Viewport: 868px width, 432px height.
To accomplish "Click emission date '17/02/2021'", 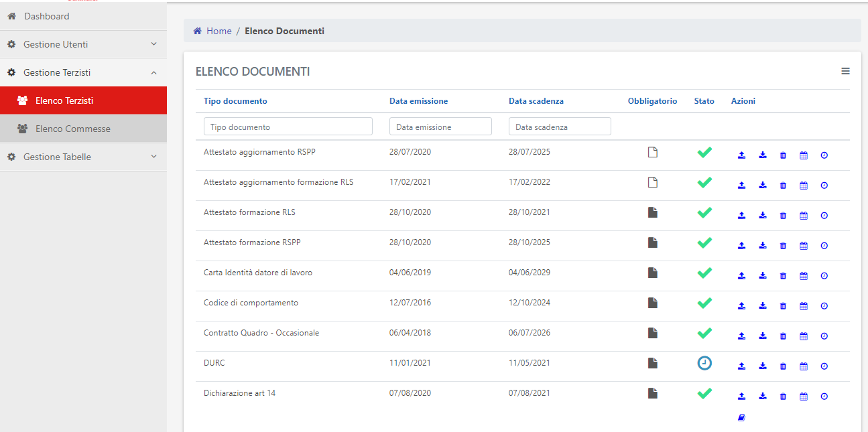I will tap(410, 182).
